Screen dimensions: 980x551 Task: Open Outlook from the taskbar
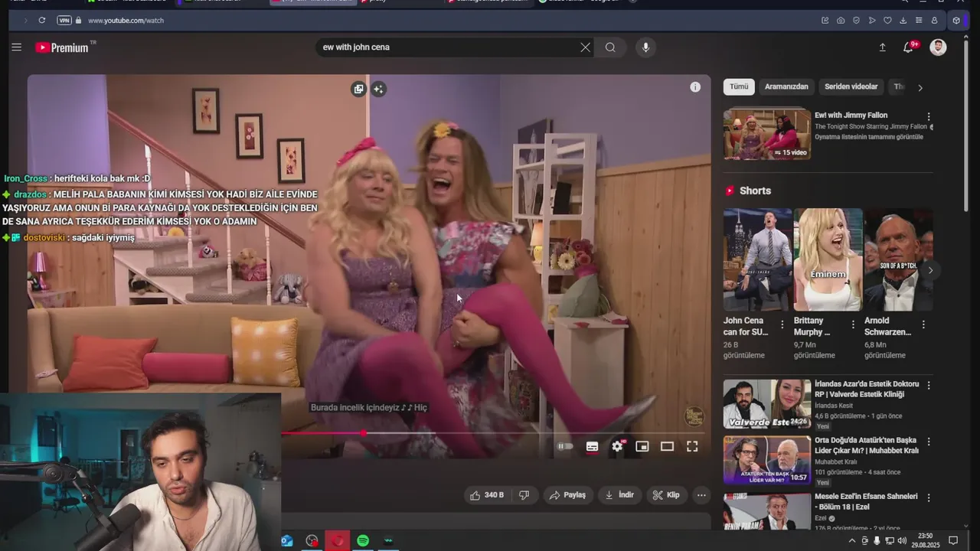(287, 541)
